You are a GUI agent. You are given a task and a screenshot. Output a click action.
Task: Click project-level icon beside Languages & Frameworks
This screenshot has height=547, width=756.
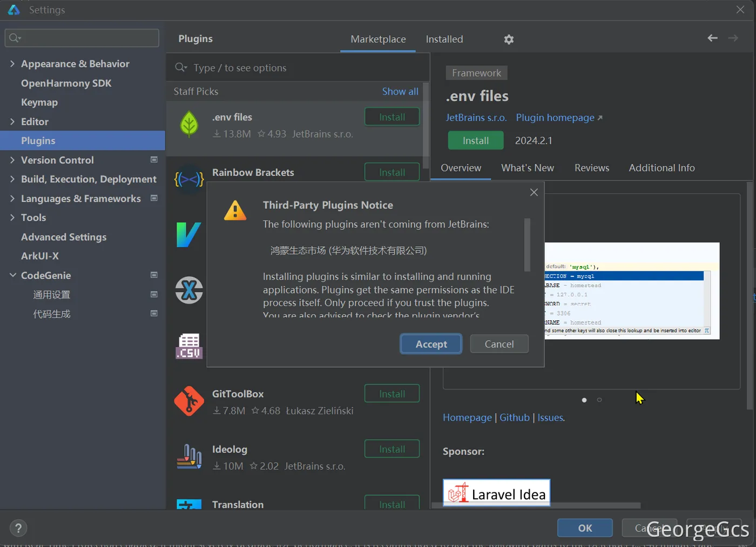(x=154, y=198)
